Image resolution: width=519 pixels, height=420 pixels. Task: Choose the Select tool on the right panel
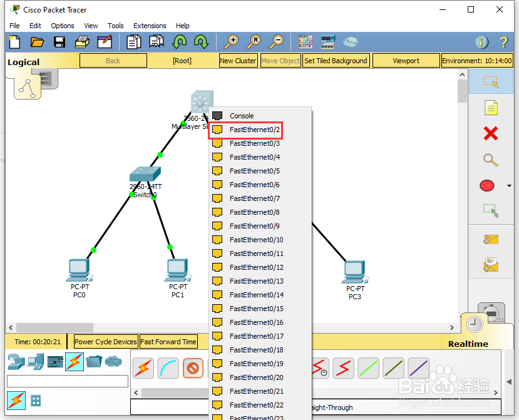coord(491,81)
